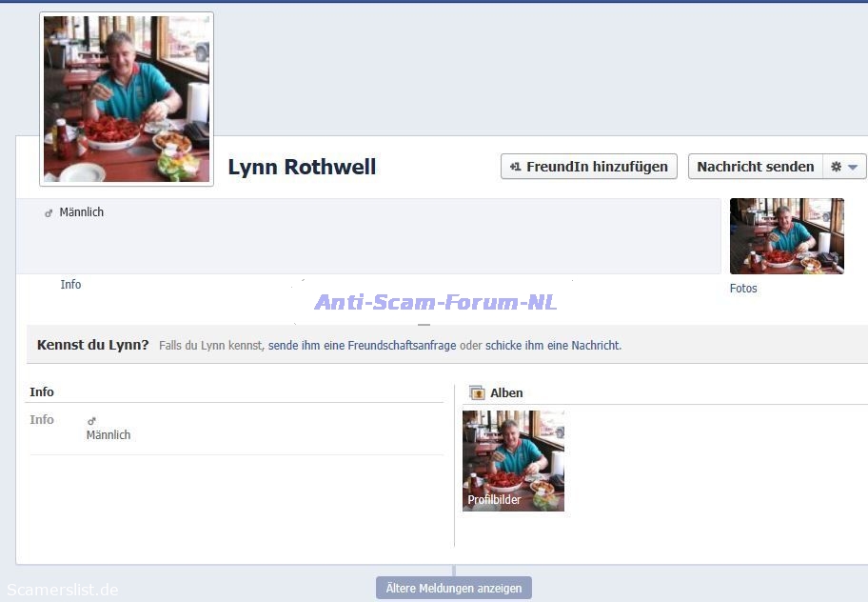Click the gray Info label in the details row
This screenshot has width=868, height=602.
click(x=42, y=420)
